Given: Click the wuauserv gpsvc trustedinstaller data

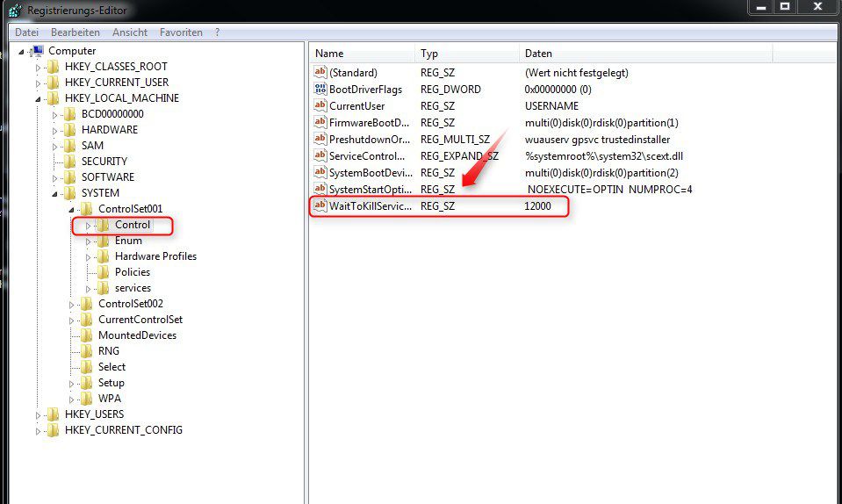Looking at the screenshot, I should click(x=598, y=139).
